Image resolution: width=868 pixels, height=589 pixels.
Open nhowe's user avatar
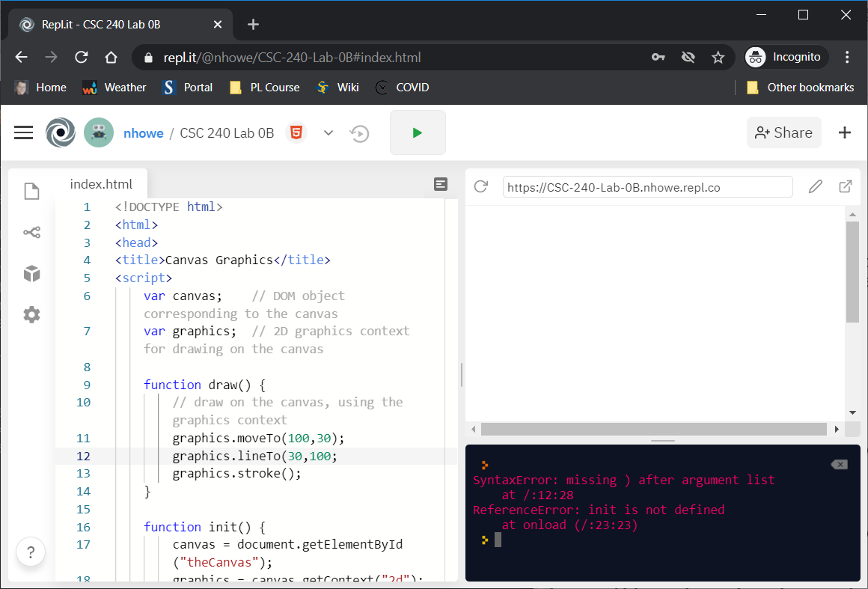pos(99,133)
